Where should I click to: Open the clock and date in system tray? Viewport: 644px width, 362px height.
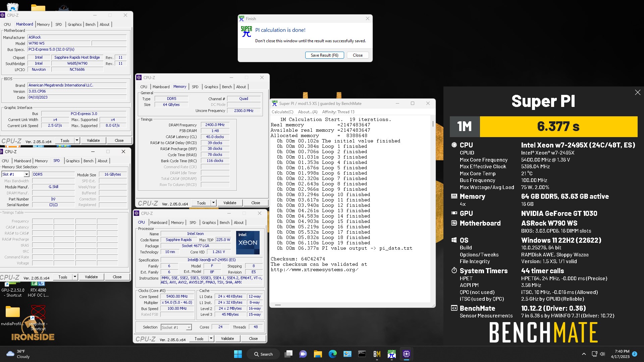pyautogui.click(x=620, y=354)
